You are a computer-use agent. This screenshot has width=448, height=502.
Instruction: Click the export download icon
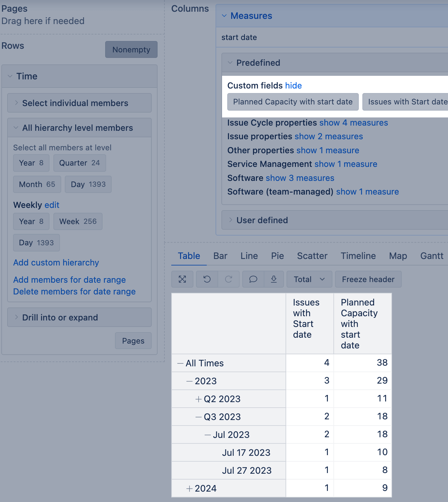pos(274,279)
